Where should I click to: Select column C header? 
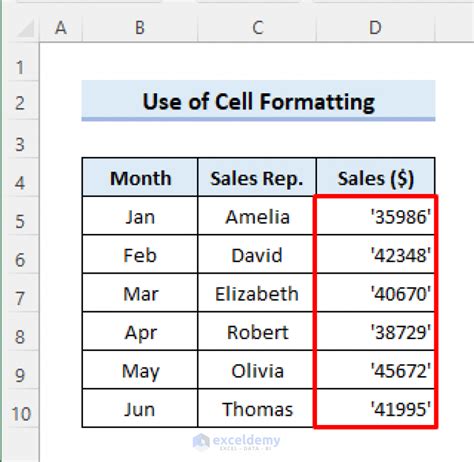pos(257,28)
